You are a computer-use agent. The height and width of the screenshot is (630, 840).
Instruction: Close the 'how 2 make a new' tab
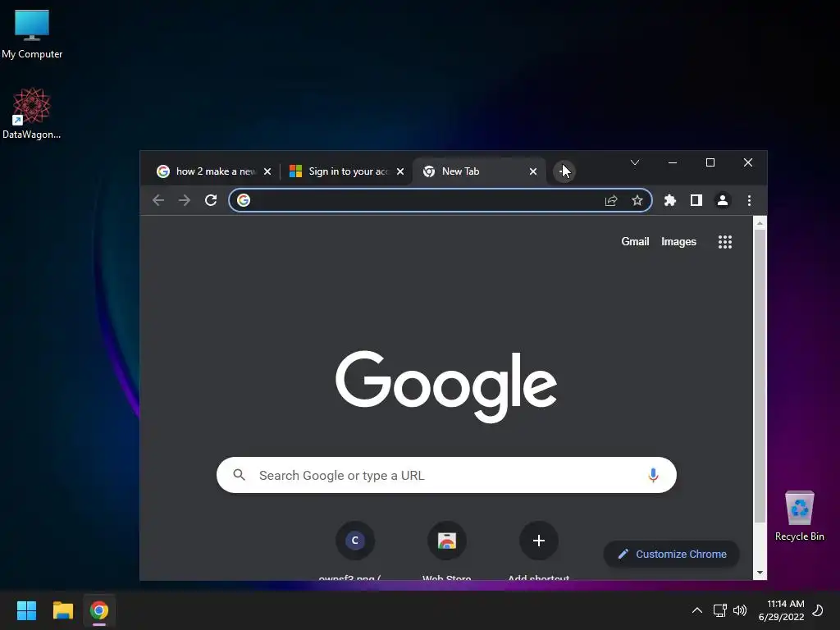(x=267, y=171)
